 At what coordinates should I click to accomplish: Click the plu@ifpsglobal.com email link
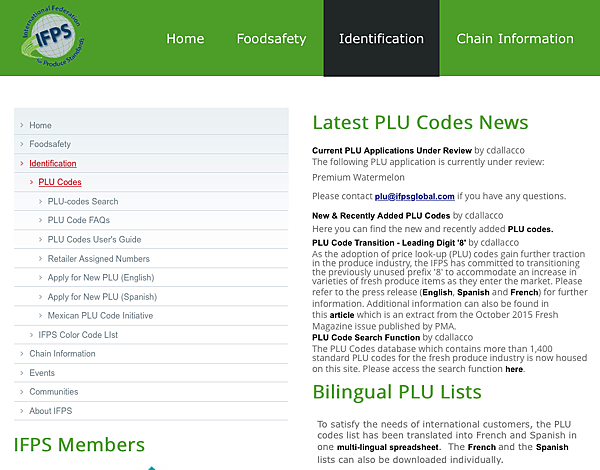pyautogui.click(x=414, y=196)
